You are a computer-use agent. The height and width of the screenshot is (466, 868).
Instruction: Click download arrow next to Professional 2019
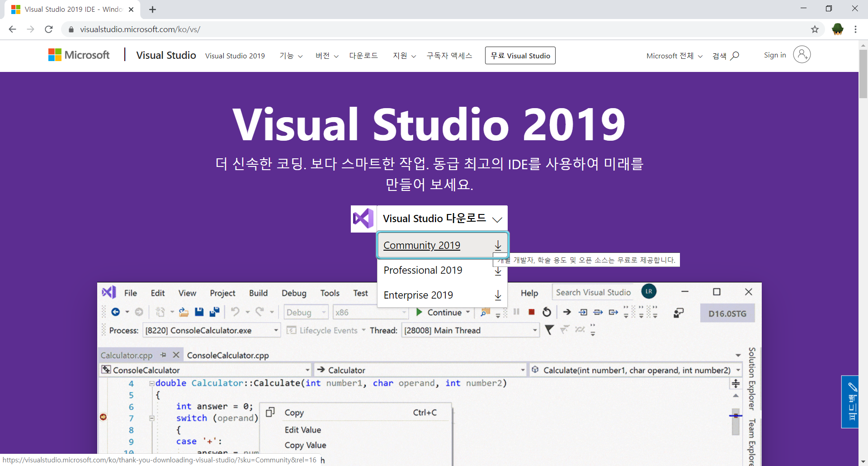tap(498, 271)
